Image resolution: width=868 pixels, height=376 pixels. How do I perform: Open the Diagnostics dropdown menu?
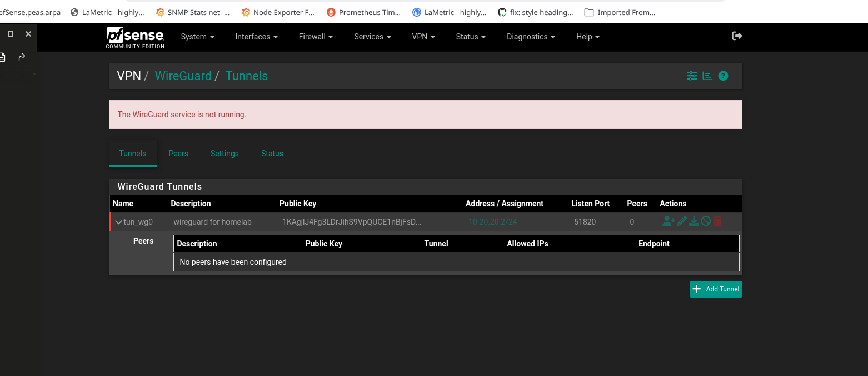531,37
